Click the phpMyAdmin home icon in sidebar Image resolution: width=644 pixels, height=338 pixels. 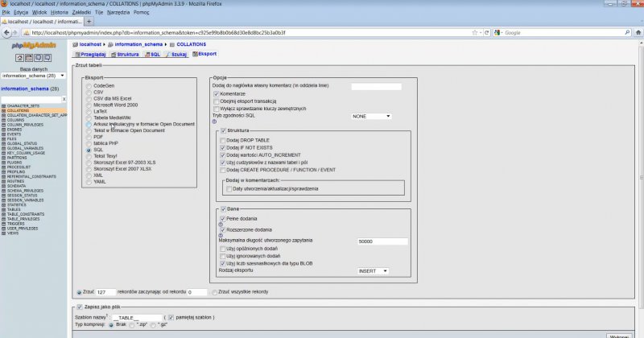pos(19,58)
